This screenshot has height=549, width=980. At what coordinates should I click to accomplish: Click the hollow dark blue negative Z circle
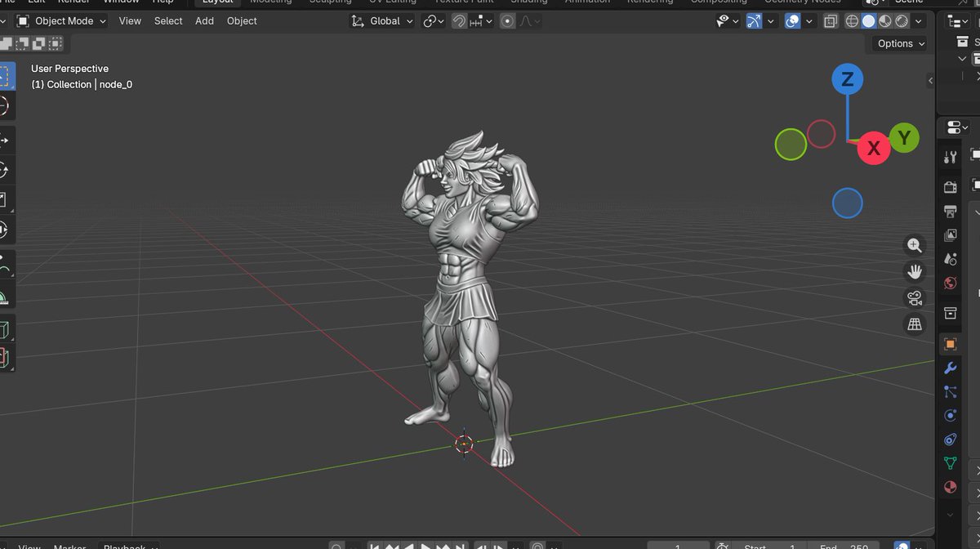tap(848, 203)
